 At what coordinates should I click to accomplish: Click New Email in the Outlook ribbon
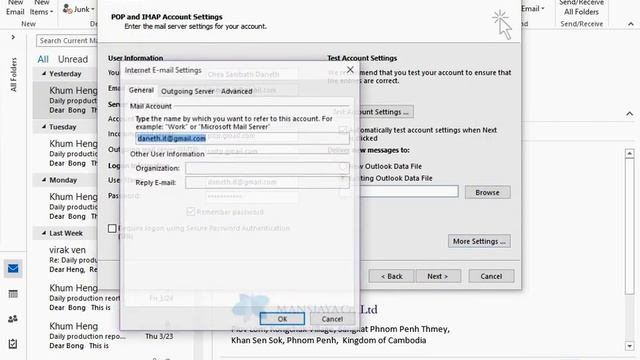(x=15, y=8)
